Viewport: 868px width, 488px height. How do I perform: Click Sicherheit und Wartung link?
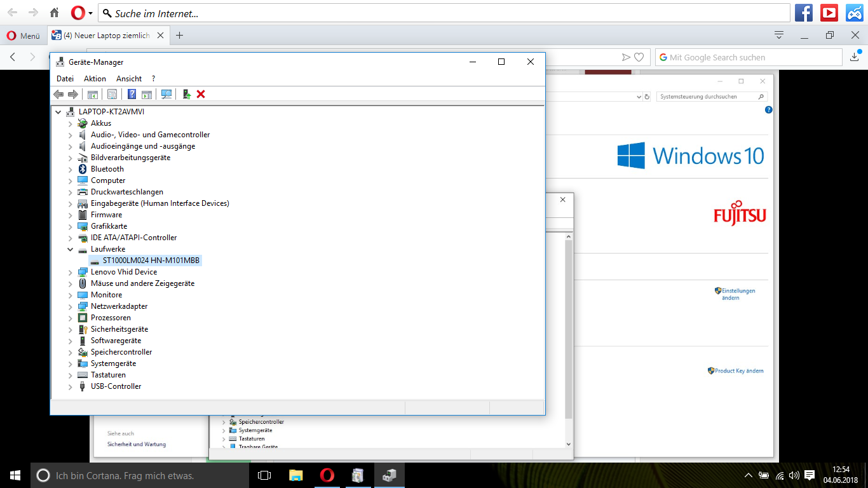[137, 444]
